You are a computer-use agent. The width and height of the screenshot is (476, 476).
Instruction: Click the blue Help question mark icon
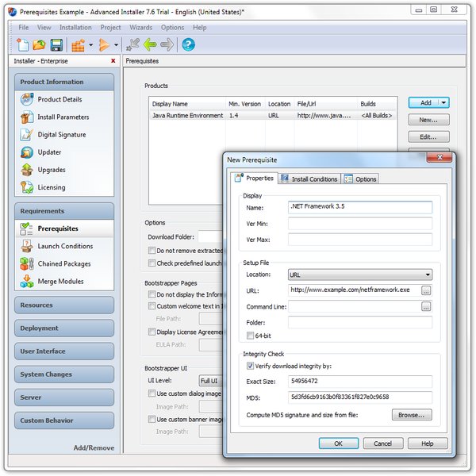pos(188,44)
